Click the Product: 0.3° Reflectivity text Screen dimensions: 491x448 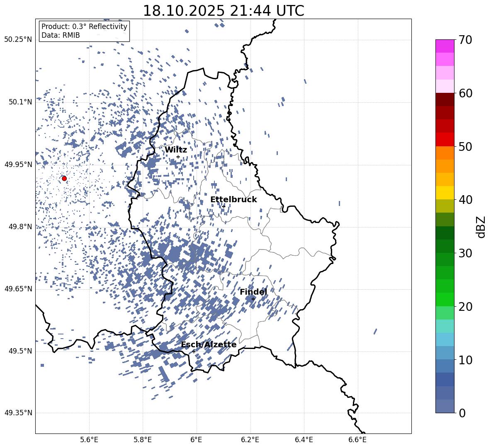pyautogui.click(x=84, y=26)
